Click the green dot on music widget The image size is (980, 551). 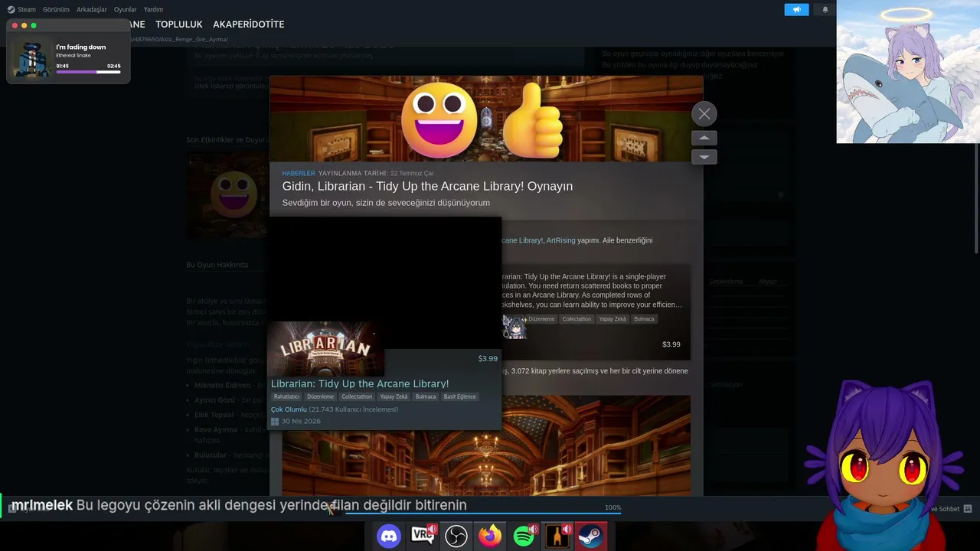pyautogui.click(x=33, y=25)
